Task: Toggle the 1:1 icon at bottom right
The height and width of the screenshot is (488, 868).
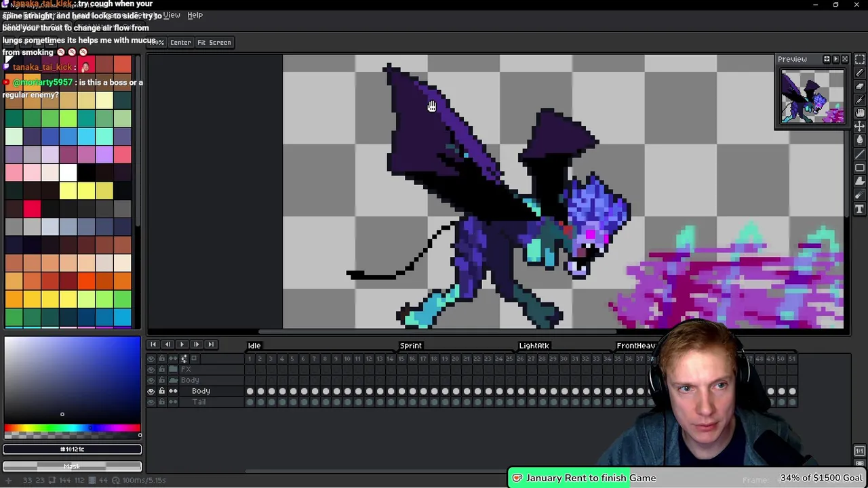Action: click(859, 451)
